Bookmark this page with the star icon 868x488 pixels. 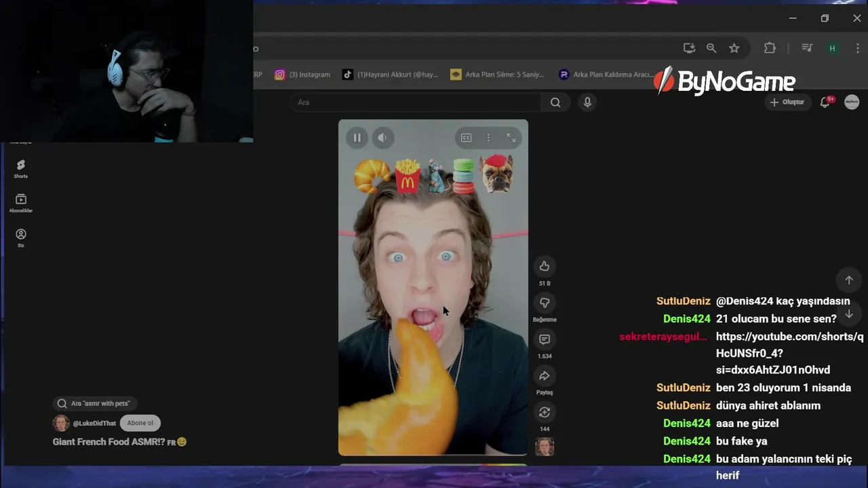[734, 48]
